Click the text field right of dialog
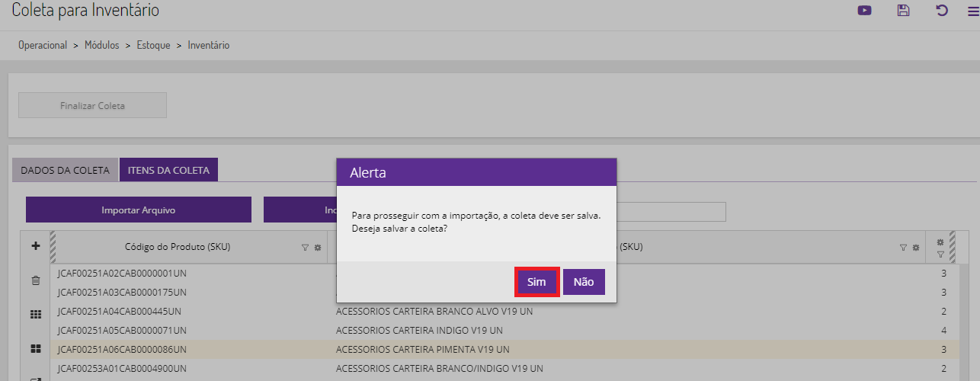This screenshot has height=381, width=980. (671, 212)
